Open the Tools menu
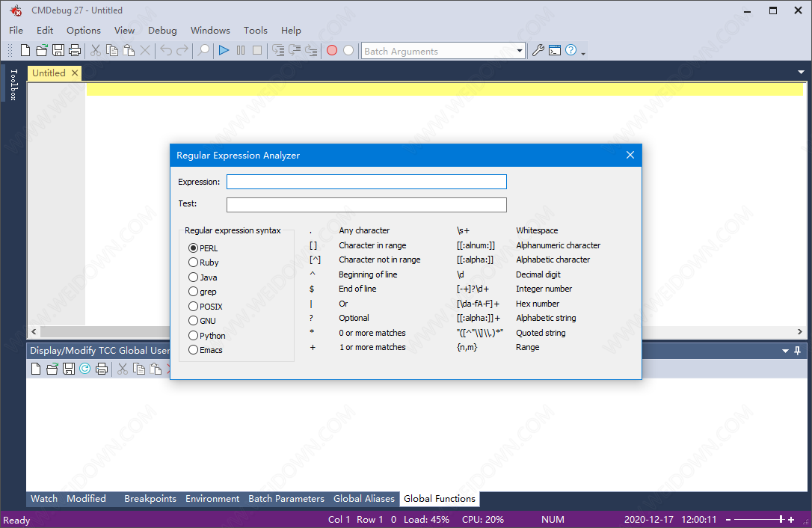 pos(255,31)
